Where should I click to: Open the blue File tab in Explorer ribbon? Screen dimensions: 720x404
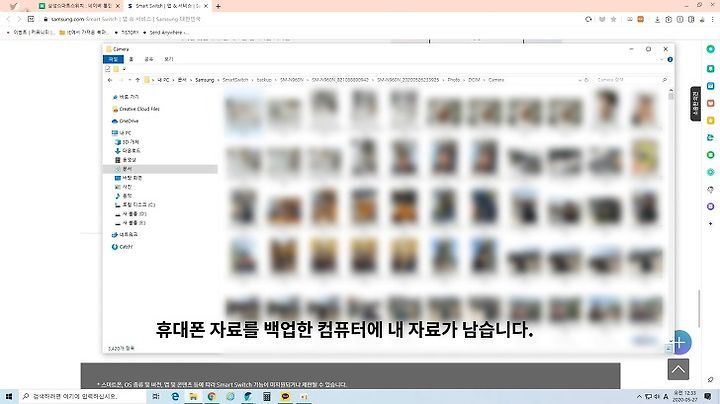tap(113, 59)
